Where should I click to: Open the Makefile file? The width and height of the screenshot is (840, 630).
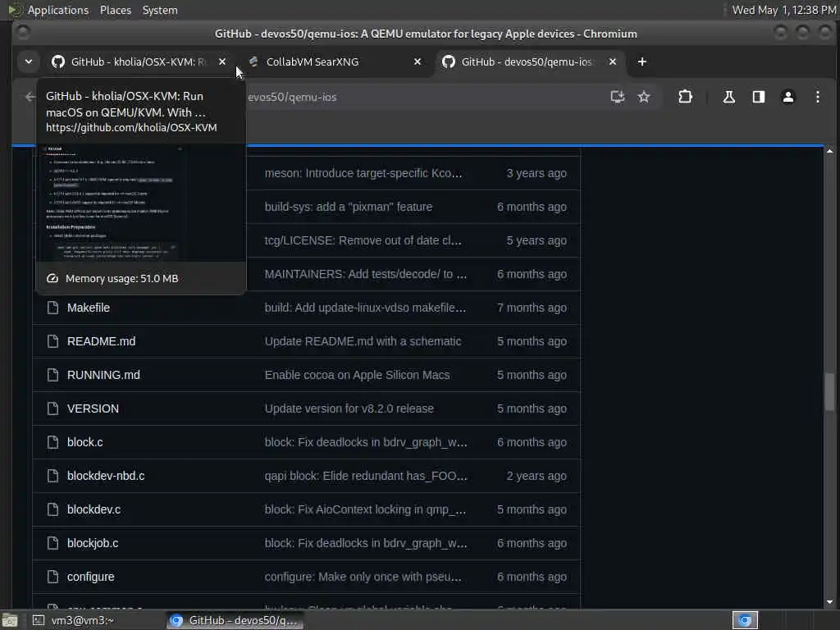(89, 308)
